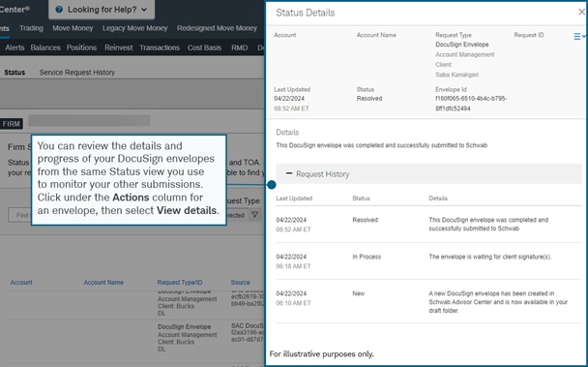Open Redesigned Move Money menu
The image size is (588, 367).
[x=218, y=28]
